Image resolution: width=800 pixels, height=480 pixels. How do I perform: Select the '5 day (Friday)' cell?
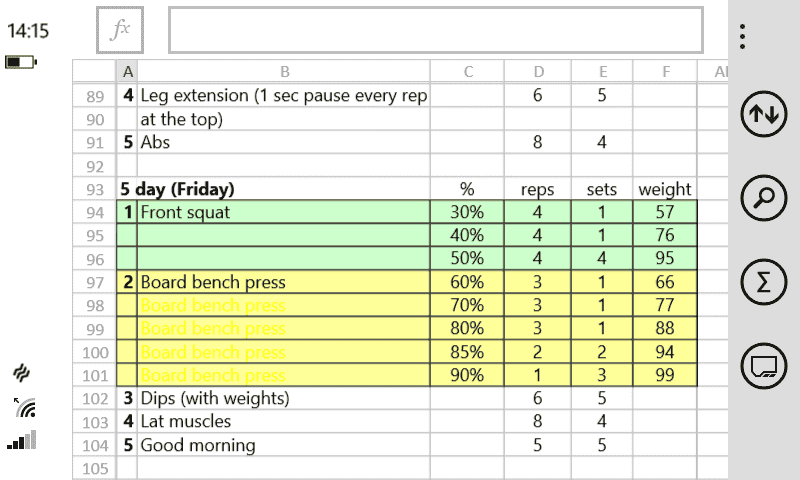point(176,189)
